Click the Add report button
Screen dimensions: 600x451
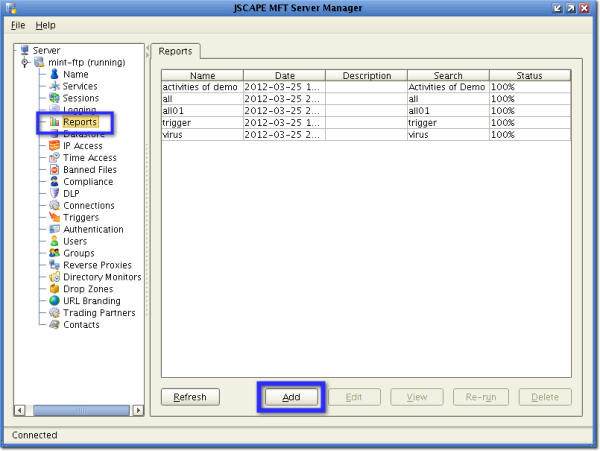(291, 397)
